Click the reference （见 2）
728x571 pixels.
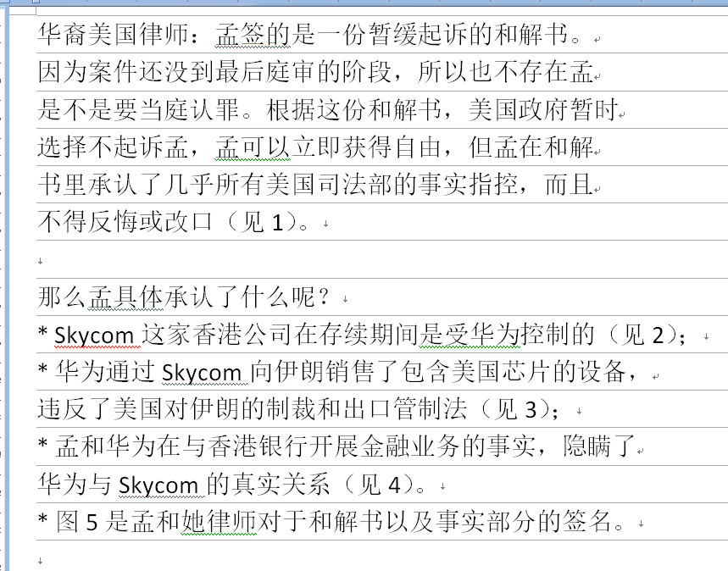[x=643, y=335]
